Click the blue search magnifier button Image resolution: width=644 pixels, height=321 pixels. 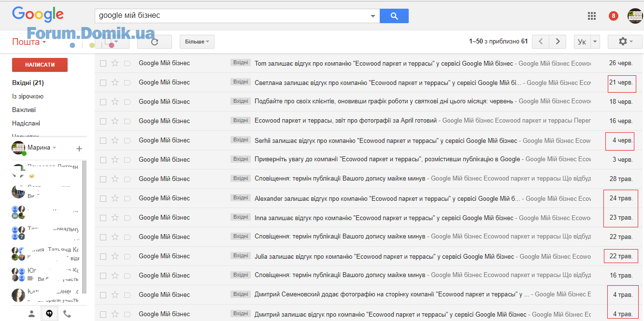click(x=394, y=16)
